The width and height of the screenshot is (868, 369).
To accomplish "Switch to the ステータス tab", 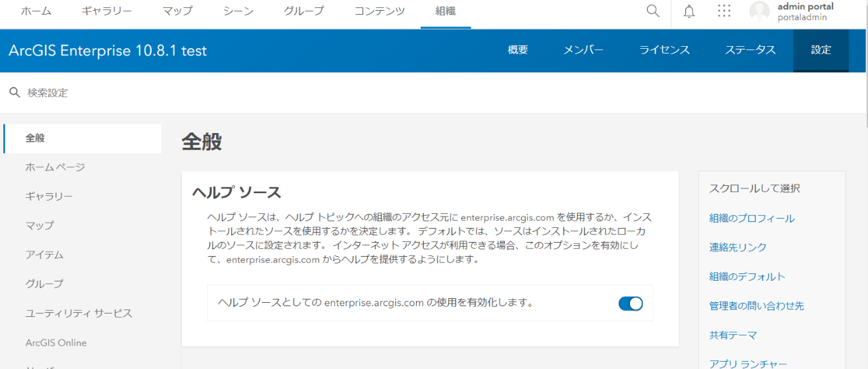I will pyautogui.click(x=750, y=50).
